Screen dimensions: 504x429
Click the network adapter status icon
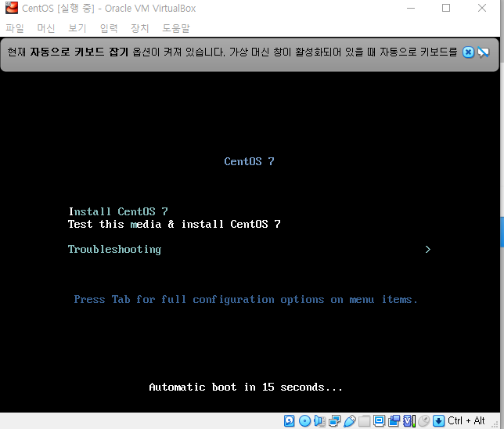pos(334,420)
